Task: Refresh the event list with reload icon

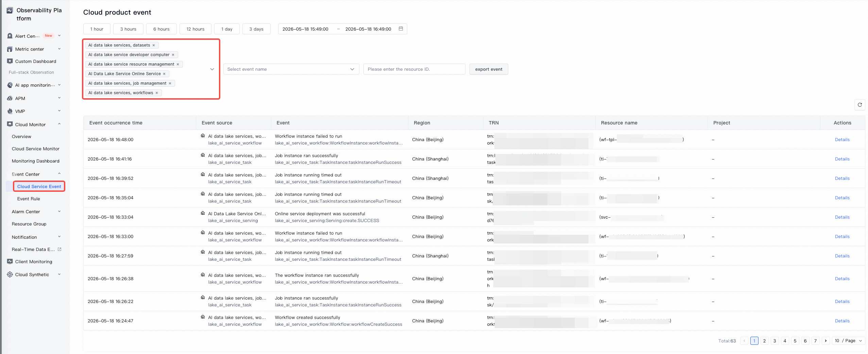Action: pos(860,105)
